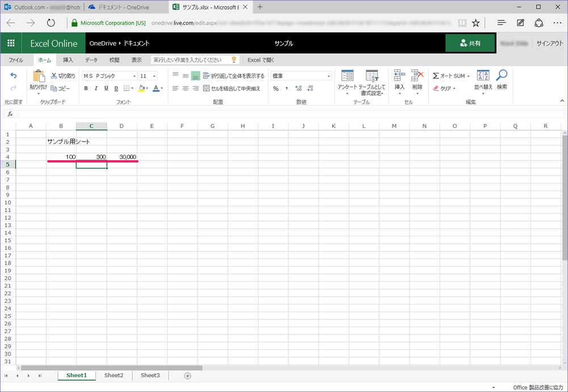Expand the font color dropdown arrow
The height and width of the screenshot is (392, 568).
(162, 88)
